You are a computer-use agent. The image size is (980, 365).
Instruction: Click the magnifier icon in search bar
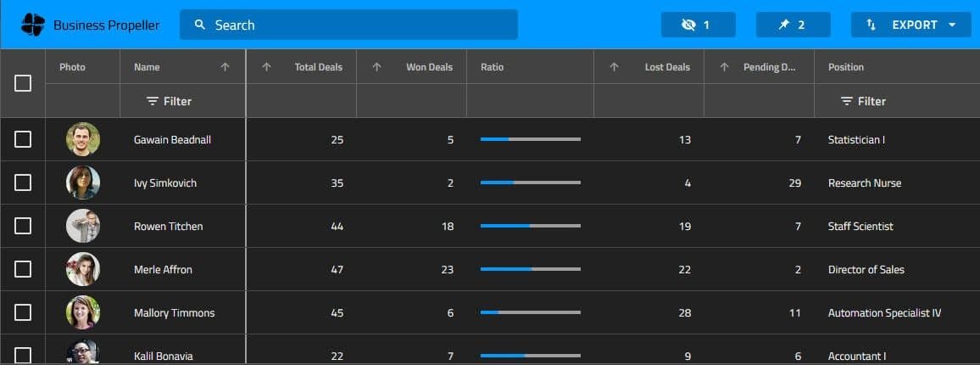(200, 25)
